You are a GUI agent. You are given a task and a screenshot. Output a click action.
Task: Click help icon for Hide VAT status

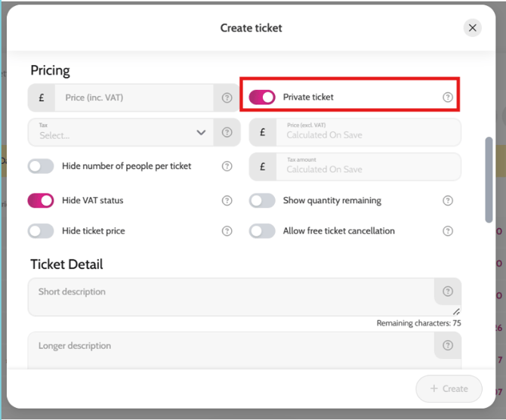(x=227, y=201)
